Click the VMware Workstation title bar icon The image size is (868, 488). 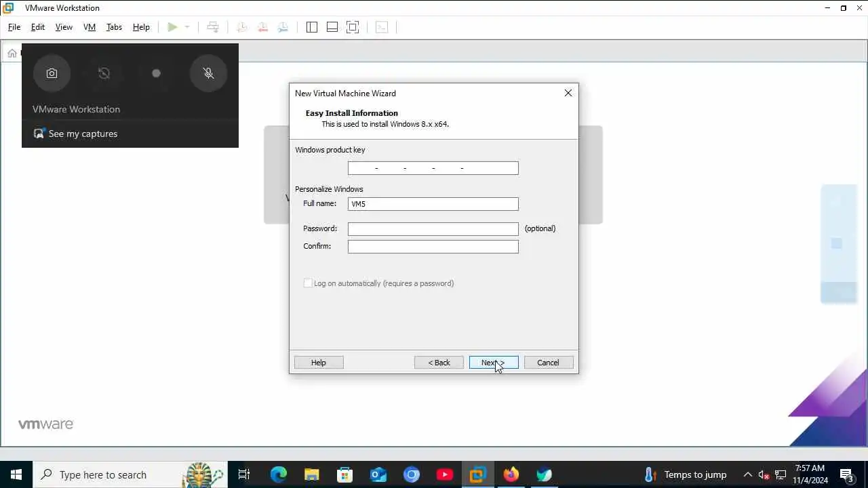pyautogui.click(x=9, y=8)
